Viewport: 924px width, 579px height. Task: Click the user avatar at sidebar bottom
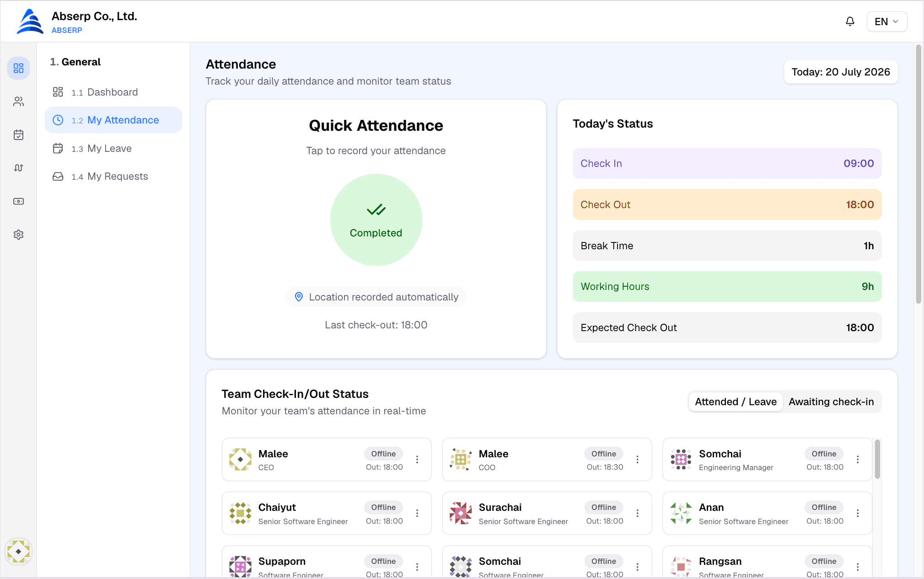[x=18, y=552]
